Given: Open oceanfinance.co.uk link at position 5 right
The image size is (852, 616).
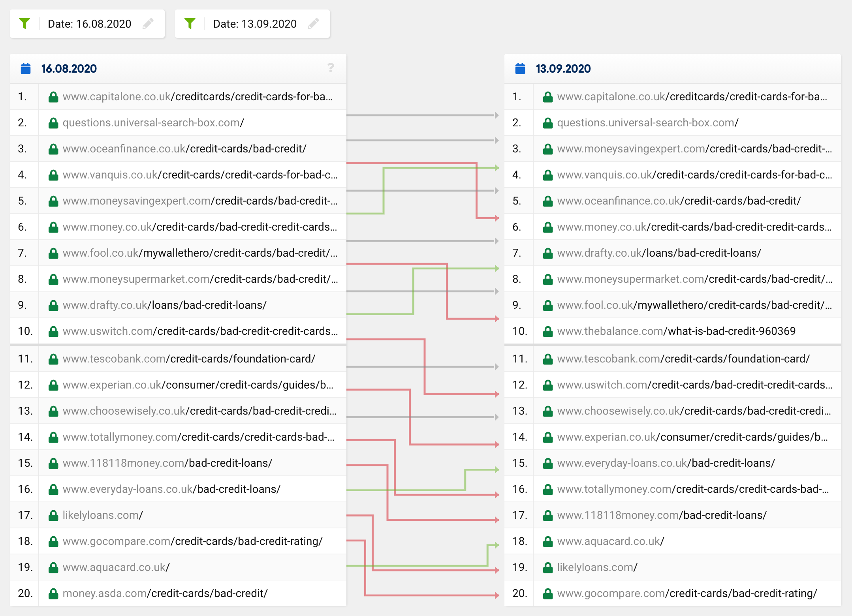Looking at the screenshot, I should point(679,201).
